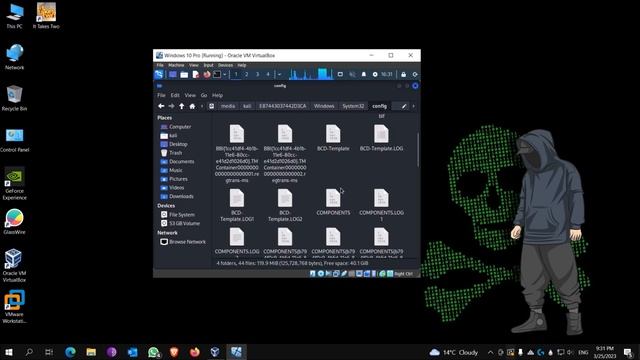640x360 pixels.
Task: Open the file manager Help menu
Action: (217, 95)
